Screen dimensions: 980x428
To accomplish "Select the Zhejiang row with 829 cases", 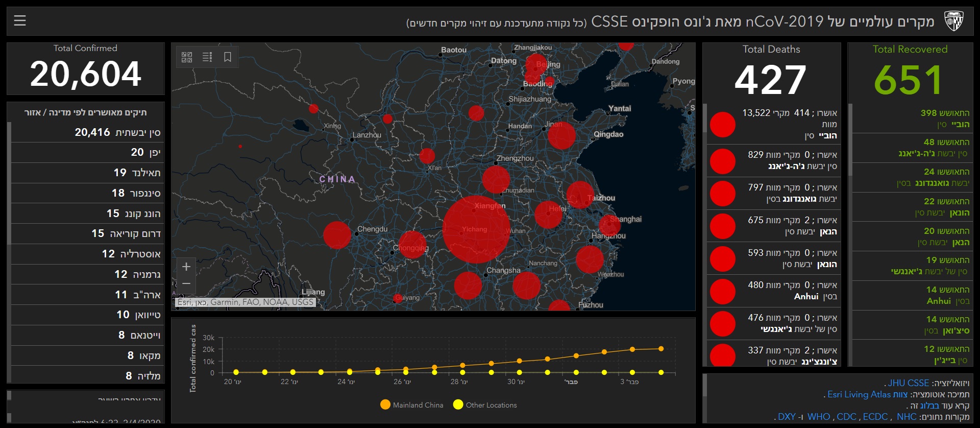I will coord(773,161).
